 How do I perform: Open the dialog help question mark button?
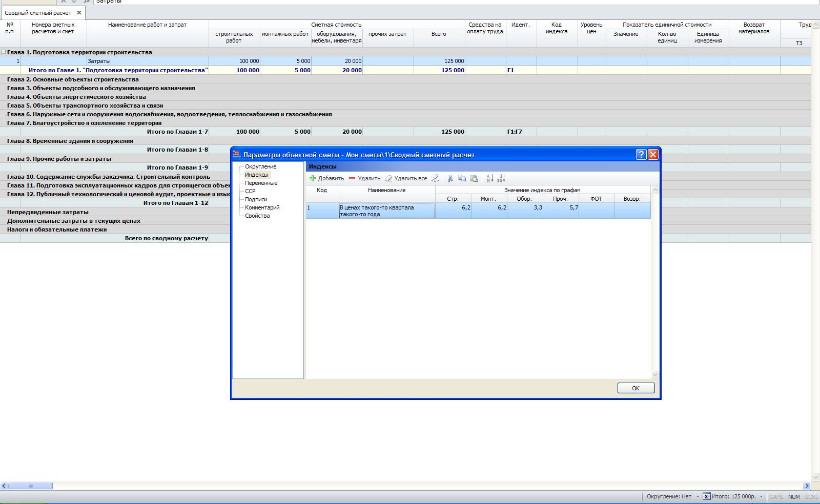tap(641, 155)
